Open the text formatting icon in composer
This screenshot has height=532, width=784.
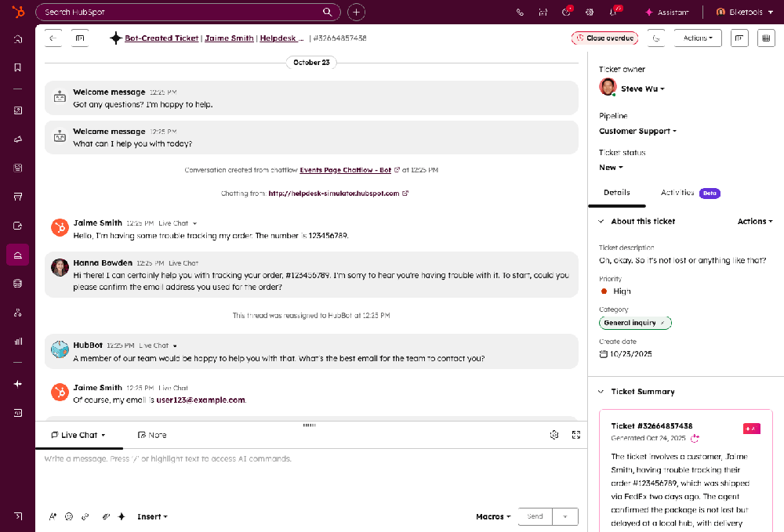point(53,516)
